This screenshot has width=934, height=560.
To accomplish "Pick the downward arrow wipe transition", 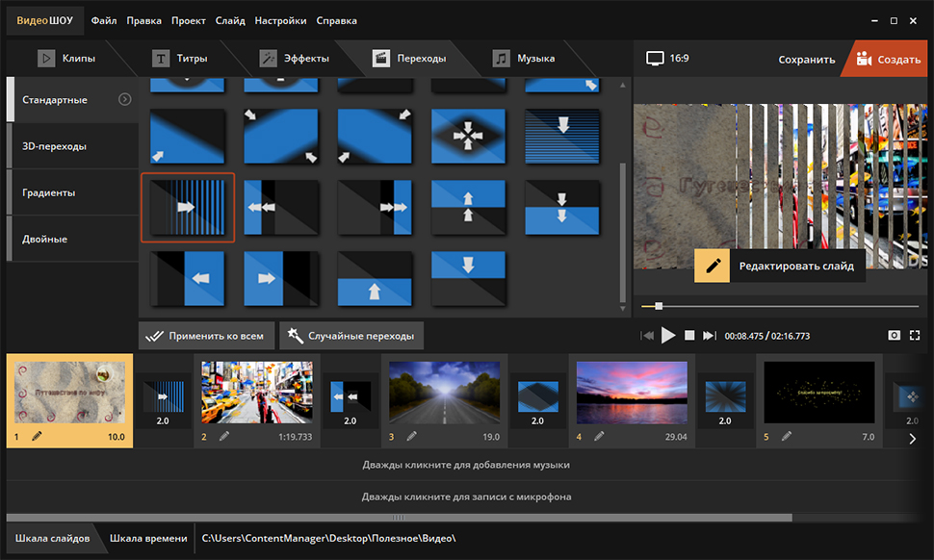I will (x=468, y=278).
